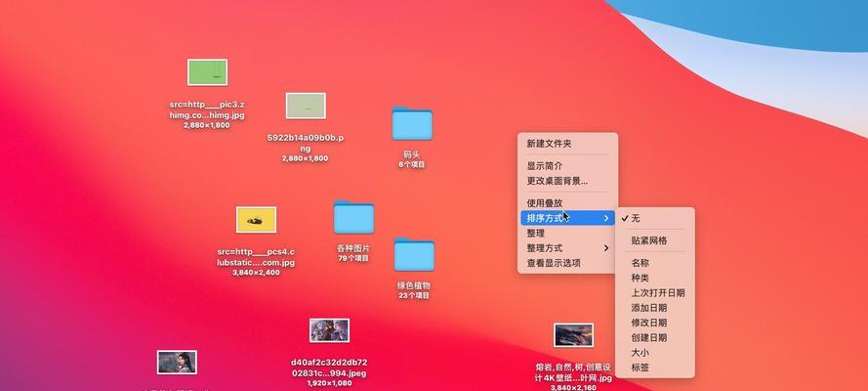This screenshot has height=391, width=868.
Task: Select the checked 无 sort option
Action: tap(655, 218)
